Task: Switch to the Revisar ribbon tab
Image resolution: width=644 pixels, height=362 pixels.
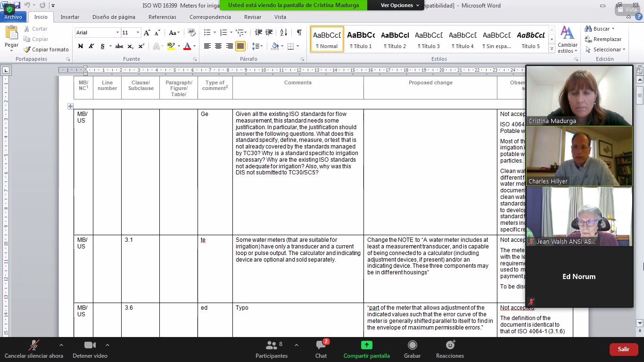Action: pyautogui.click(x=253, y=17)
